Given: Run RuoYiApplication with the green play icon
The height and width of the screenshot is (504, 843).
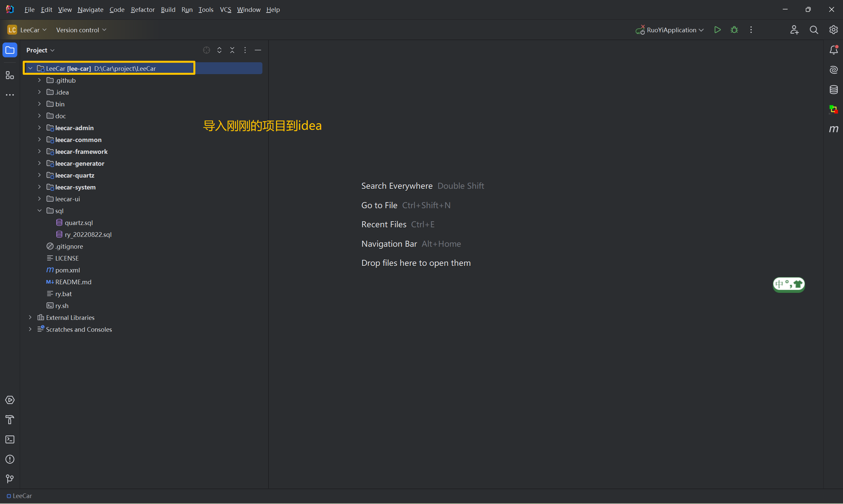Looking at the screenshot, I should [717, 30].
